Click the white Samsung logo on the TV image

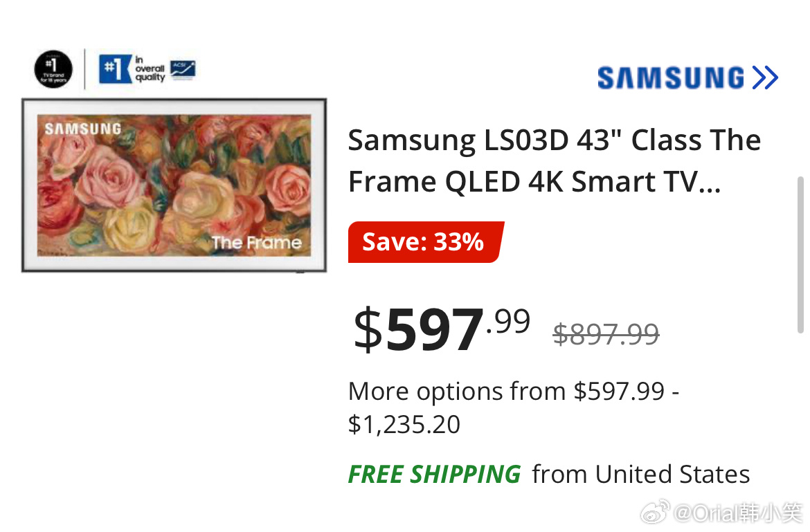click(82, 129)
